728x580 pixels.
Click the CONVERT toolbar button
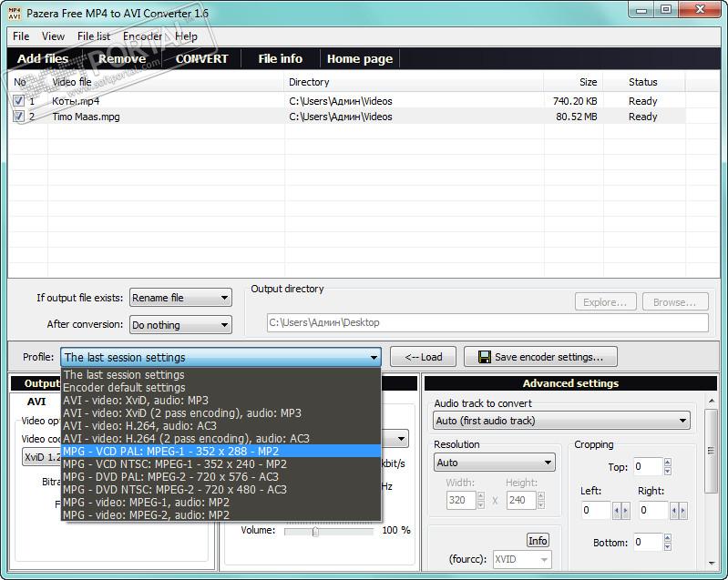coord(201,59)
